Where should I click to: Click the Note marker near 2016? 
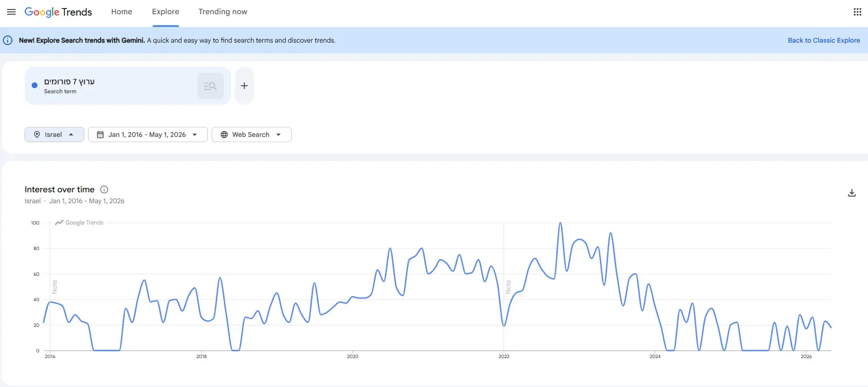(x=54, y=287)
